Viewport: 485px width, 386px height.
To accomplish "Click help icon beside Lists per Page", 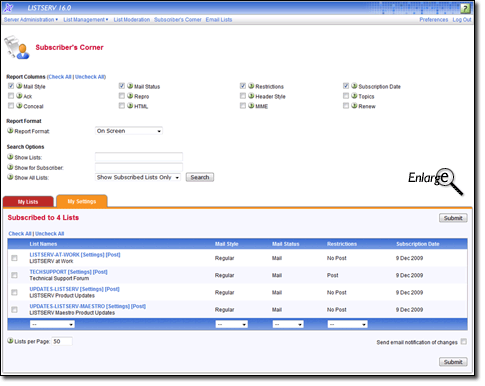I will click(10, 341).
